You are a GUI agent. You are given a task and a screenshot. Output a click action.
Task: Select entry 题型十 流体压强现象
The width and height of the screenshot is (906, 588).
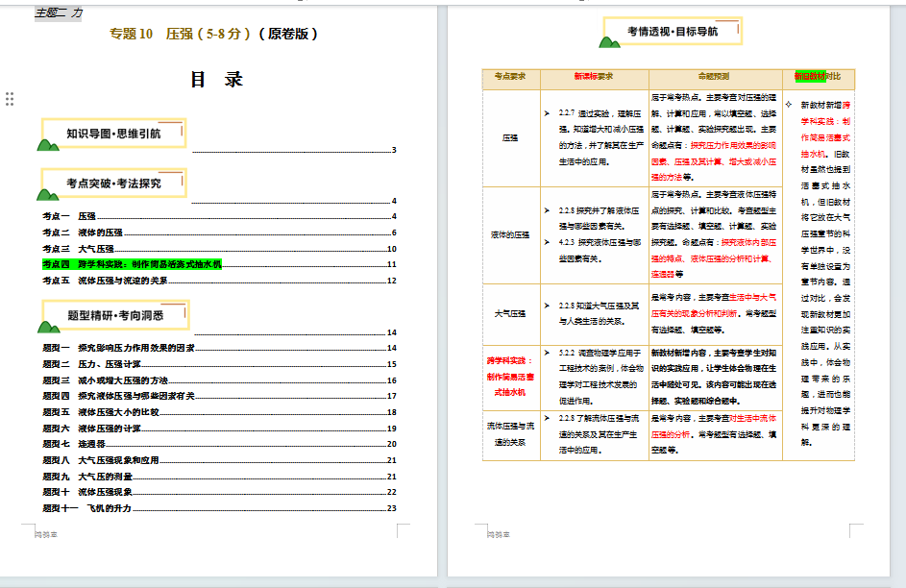(219, 492)
